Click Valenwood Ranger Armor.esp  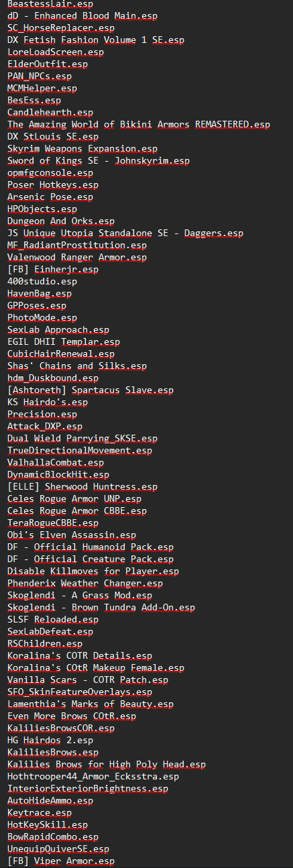tap(77, 258)
